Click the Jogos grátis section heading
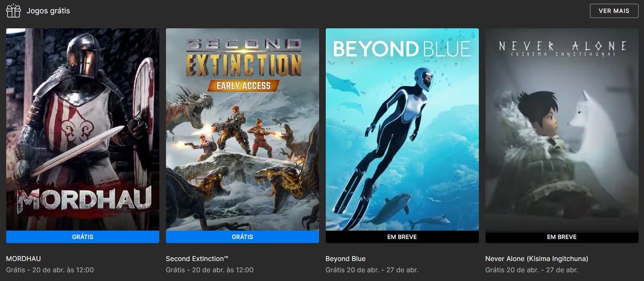The height and width of the screenshot is (281, 644). 48,11
